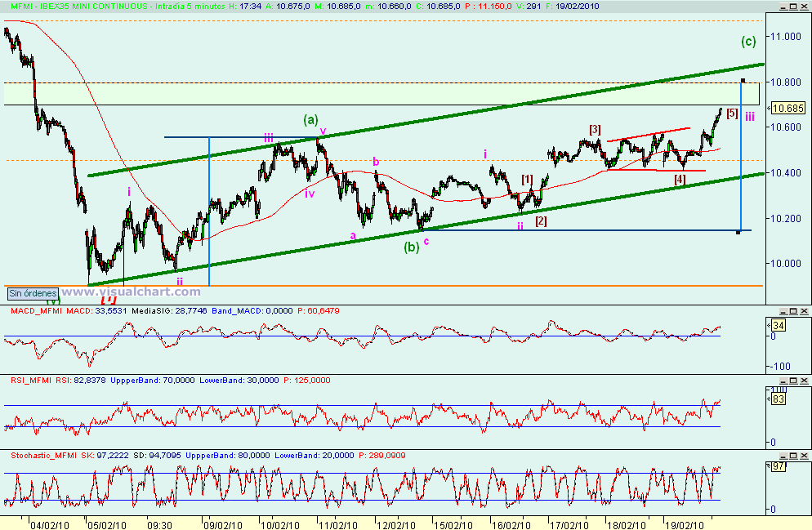Select the [4] wave count annotation
Screen dimensions: 812x530
pos(680,180)
